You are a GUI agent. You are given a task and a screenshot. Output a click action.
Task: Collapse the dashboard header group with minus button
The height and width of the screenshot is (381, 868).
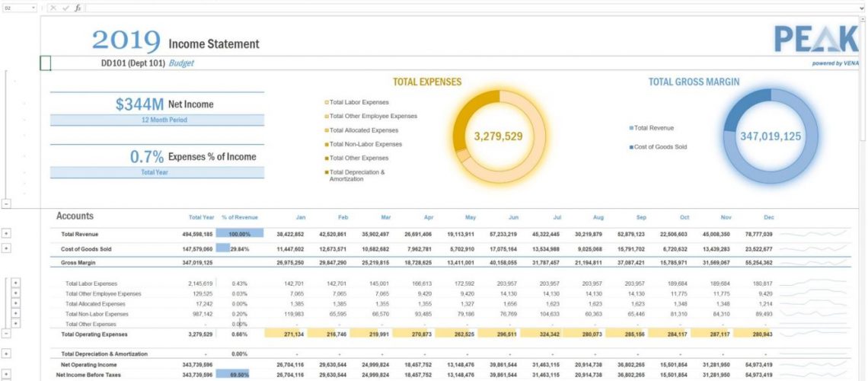[6, 203]
